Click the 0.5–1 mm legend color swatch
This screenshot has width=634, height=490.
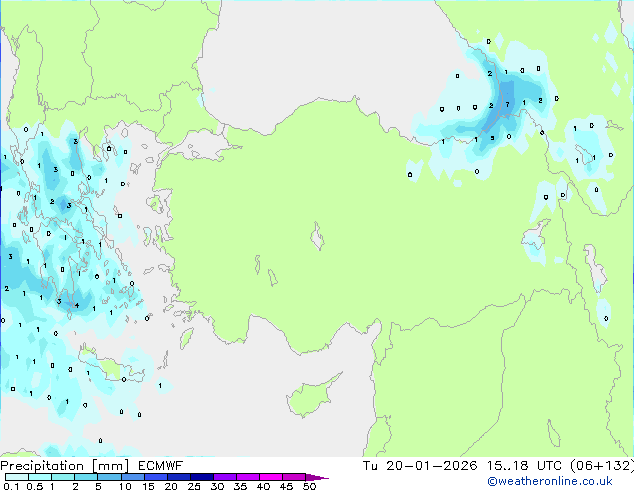[40, 477]
